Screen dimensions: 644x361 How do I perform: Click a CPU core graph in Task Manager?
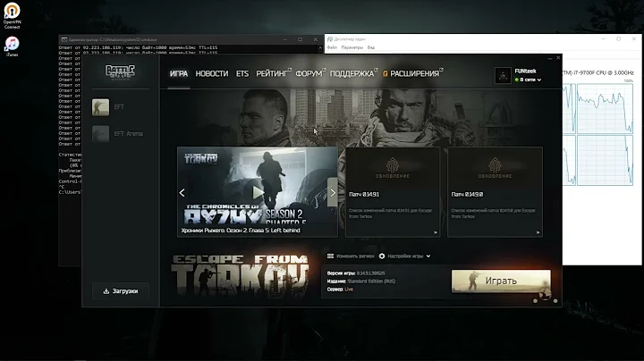pos(605,108)
